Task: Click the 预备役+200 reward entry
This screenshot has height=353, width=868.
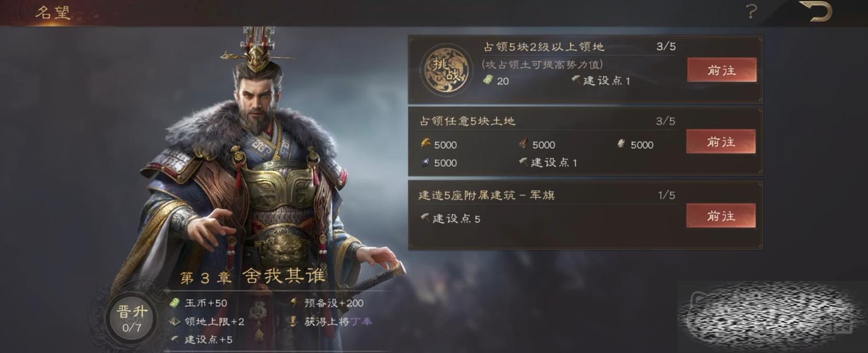Action: pyautogui.click(x=327, y=303)
